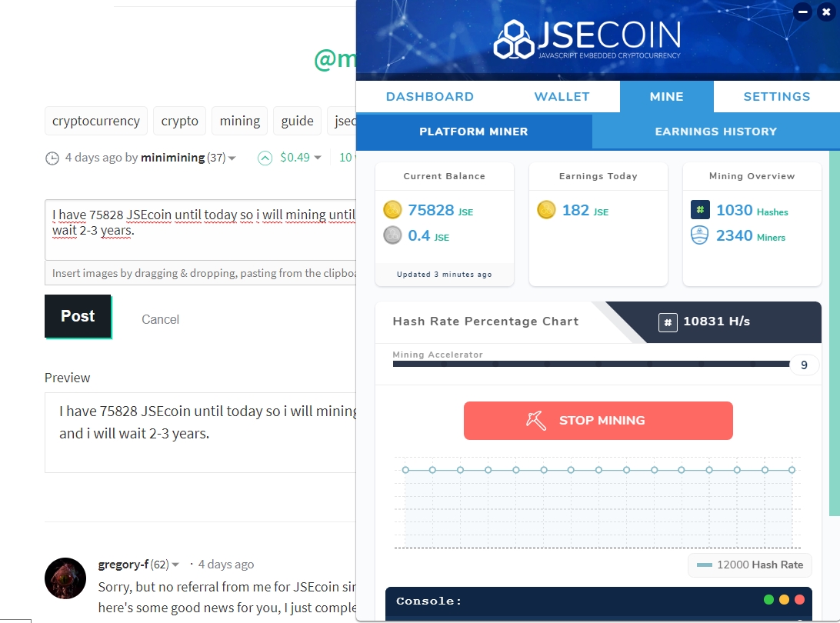Viewport: 840px width, 623px height.
Task: Submit the reply with the Post button
Action: (78, 316)
